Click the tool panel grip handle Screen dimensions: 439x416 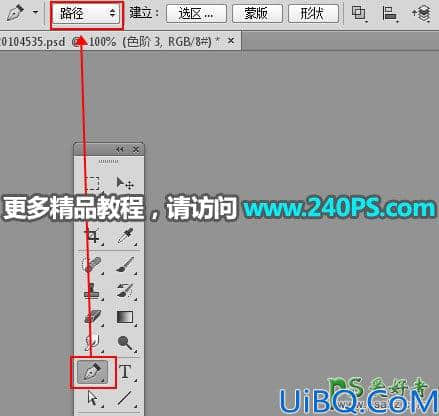coord(108,162)
